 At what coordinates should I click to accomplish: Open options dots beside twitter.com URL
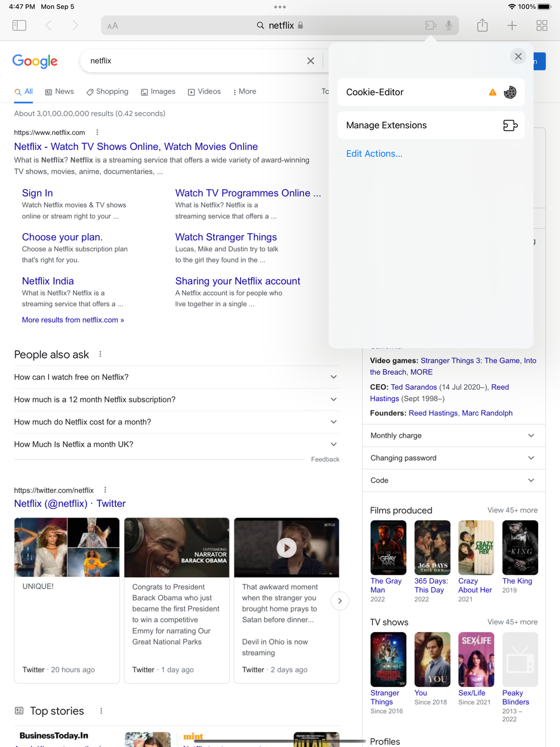(105, 490)
